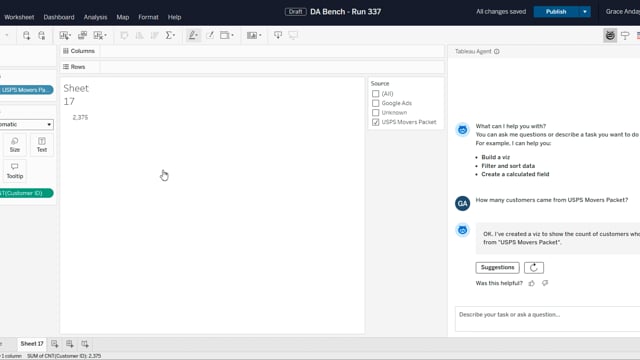
Task: Click the Source filter card title
Action: pyautogui.click(x=380, y=84)
